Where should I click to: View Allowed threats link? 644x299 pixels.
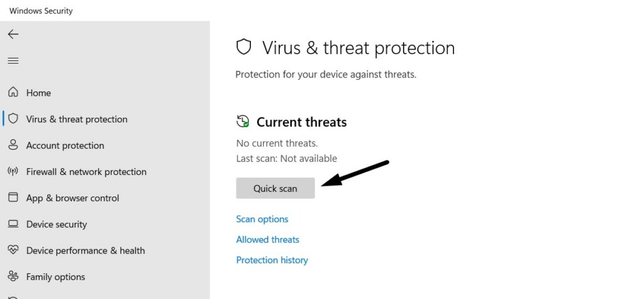point(267,240)
